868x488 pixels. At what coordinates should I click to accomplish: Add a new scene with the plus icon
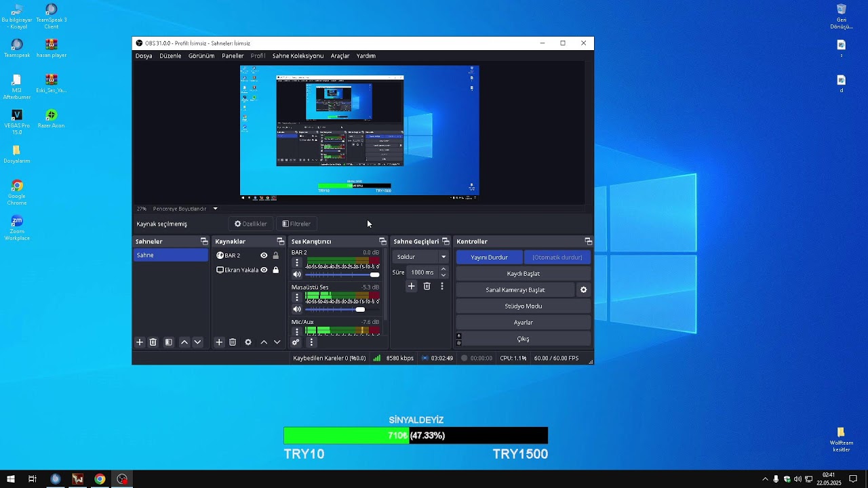click(140, 342)
